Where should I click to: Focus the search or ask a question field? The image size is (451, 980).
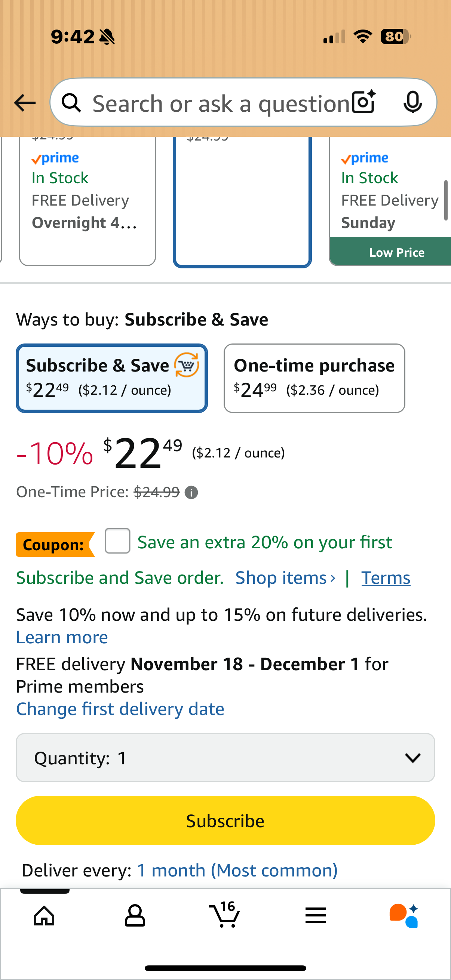[x=221, y=104]
